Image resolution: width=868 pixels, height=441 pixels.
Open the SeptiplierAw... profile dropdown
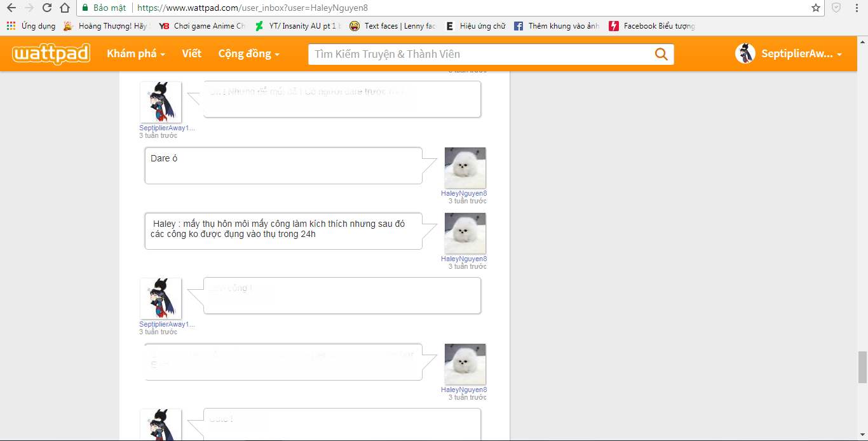[x=789, y=54]
